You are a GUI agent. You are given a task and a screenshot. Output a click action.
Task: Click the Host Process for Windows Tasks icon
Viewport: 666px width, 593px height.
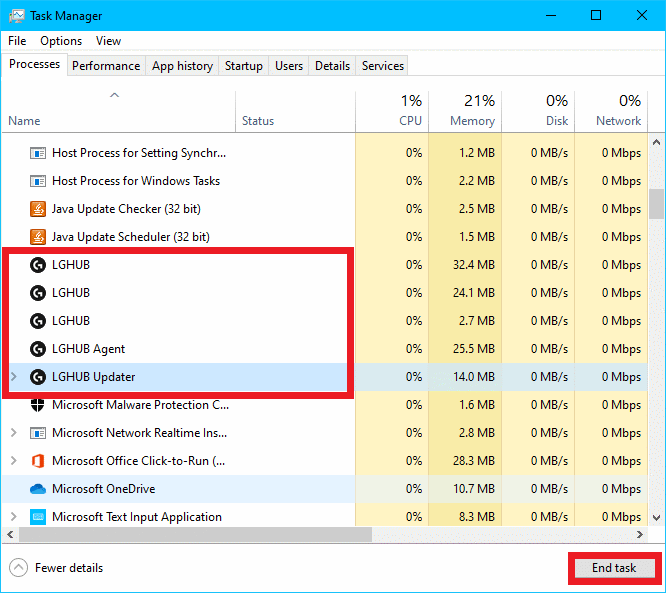(x=38, y=181)
